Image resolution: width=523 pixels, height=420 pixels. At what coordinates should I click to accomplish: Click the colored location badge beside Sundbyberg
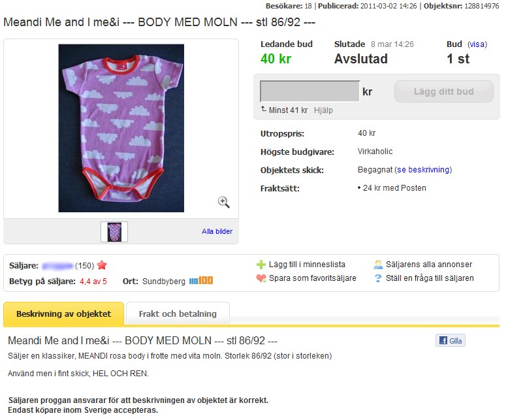(x=201, y=281)
